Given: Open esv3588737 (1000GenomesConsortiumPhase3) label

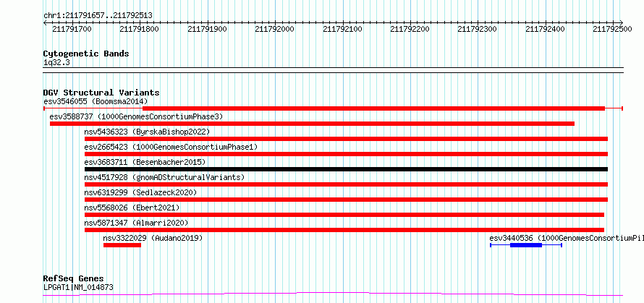Looking at the screenshot, I should click(x=136, y=116).
